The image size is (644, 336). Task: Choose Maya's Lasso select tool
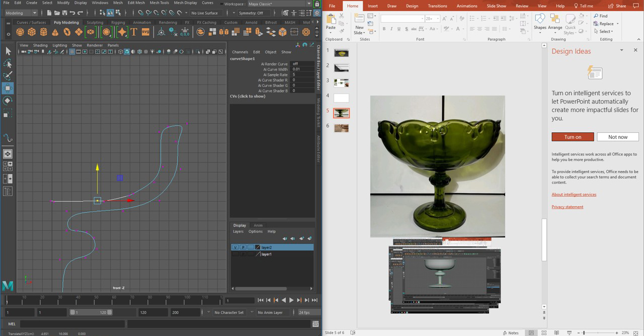point(8,63)
